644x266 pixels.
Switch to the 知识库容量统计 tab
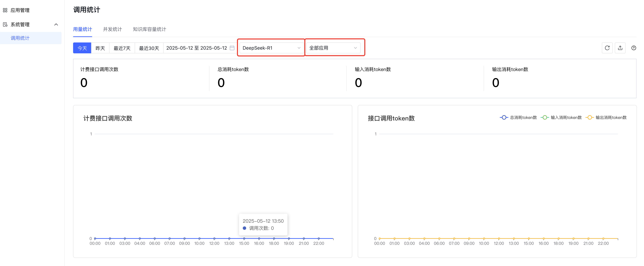149,29
